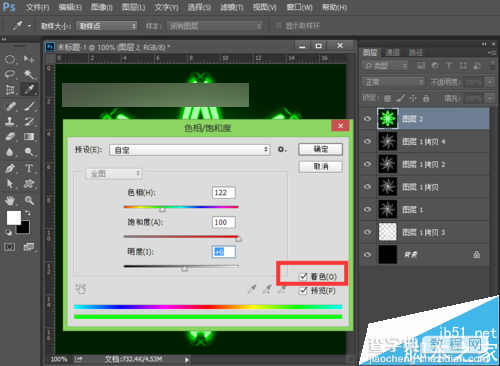Viewport: 500px width, 366px height.
Task: Open the tool preset picker arrow
Action: tap(29, 26)
